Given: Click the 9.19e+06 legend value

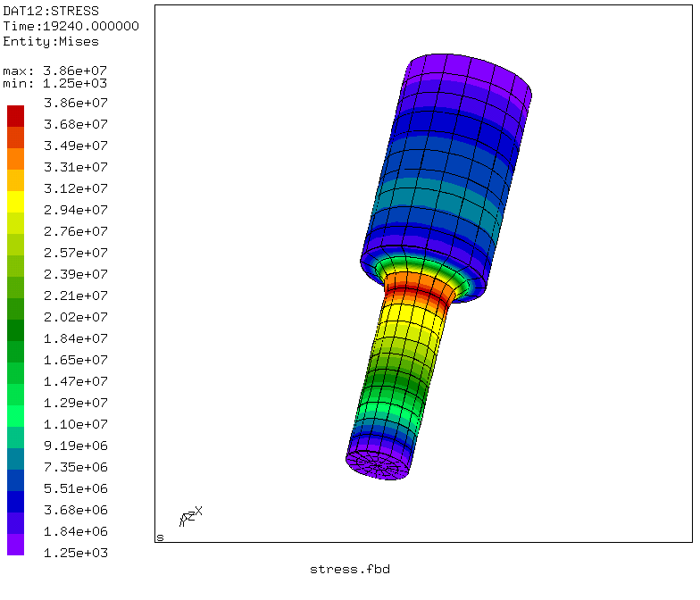Looking at the screenshot, I should pos(76,446).
